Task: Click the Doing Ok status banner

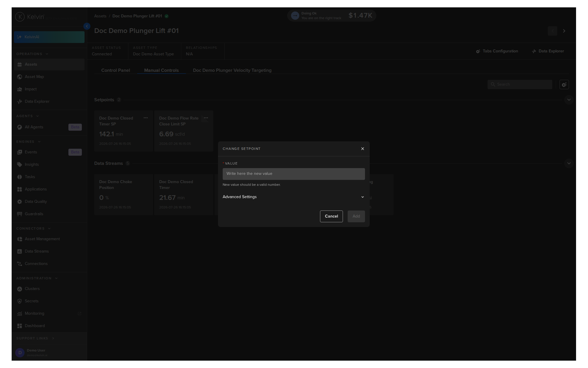Action: 332,16
